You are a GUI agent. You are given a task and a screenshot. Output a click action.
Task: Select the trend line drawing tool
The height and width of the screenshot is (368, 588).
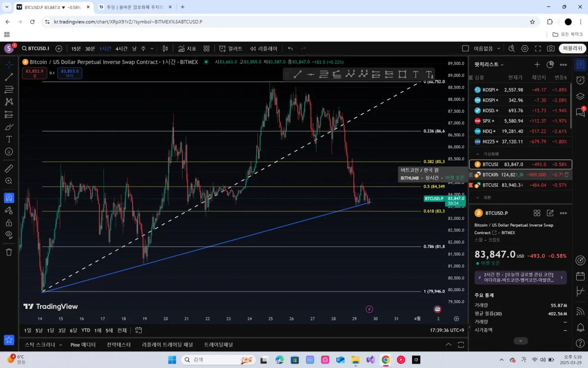9,77
